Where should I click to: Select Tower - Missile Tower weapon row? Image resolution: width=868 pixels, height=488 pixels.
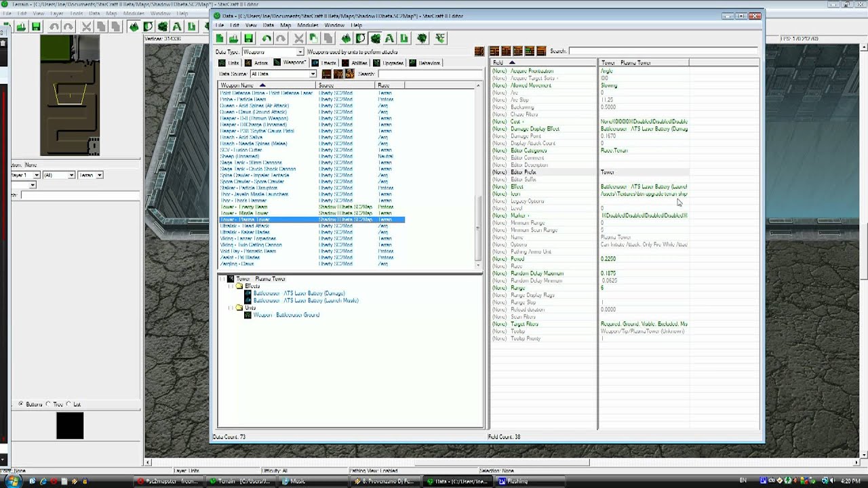(312, 213)
